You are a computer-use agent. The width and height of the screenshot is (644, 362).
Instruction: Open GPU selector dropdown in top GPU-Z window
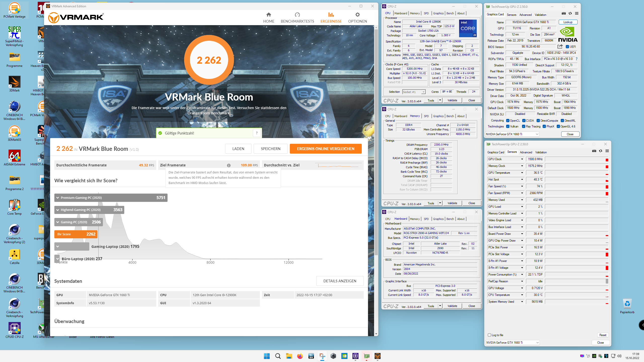click(512, 134)
